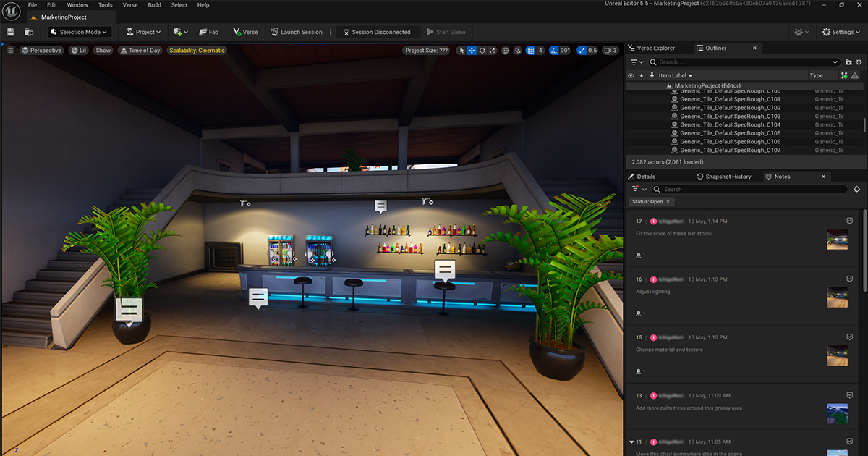
Task: Click the Verse compile button
Action: coord(245,32)
